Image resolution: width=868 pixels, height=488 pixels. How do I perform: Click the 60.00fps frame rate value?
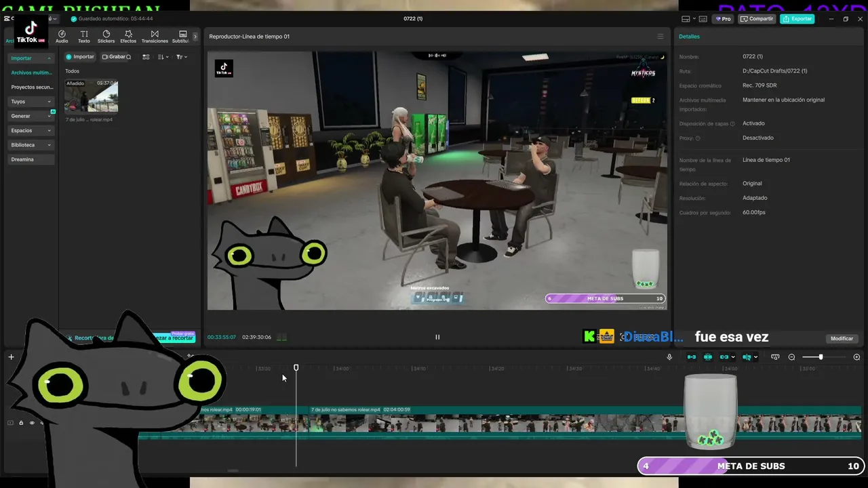pyautogui.click(x=754, y=213)
